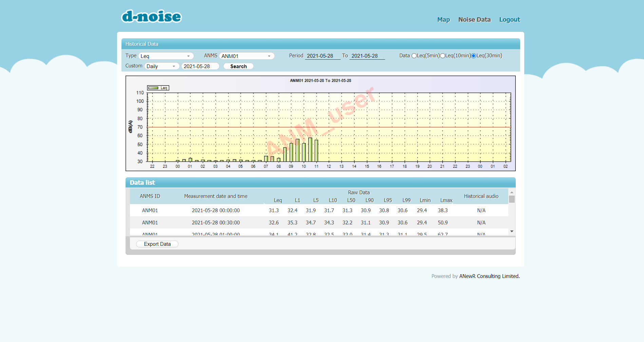
Task: Select the Leq(30min) radio option
Action: click(x=474, y=56)
